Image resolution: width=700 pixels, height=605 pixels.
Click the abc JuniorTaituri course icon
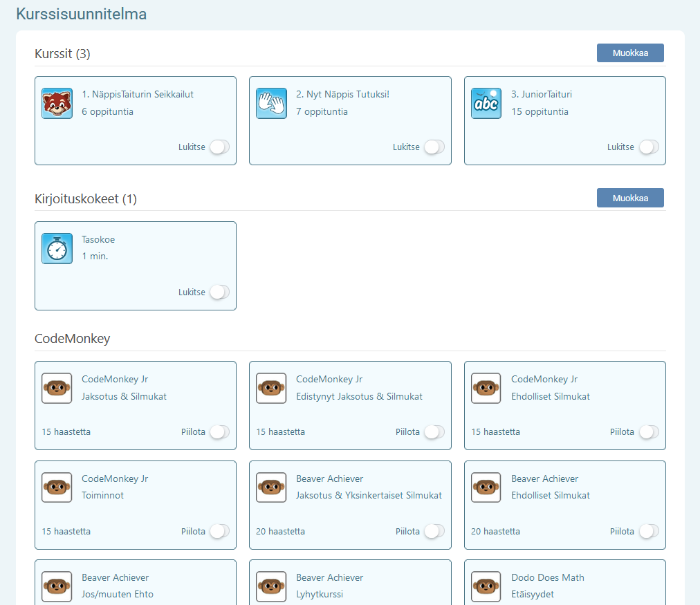tap(486, 103)
